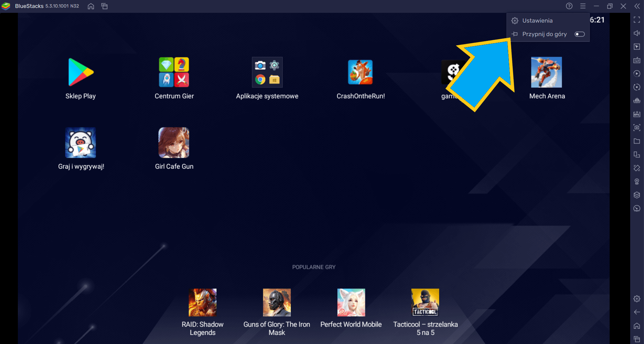The height and width of the screenshot is (344, 644).
Task: Open multi-instance manager layers icon
Action: pos(637,195)
